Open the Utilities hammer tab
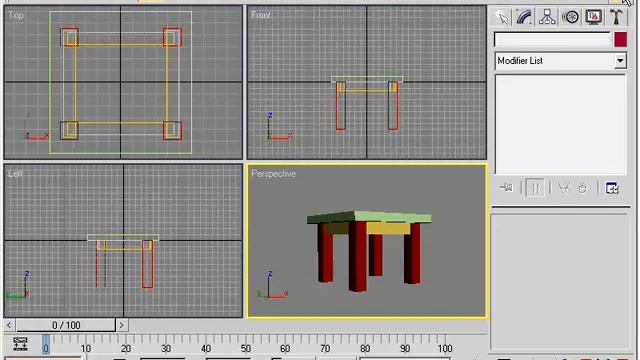The width and height of the screenshot is (640, 360). [616, 17]
